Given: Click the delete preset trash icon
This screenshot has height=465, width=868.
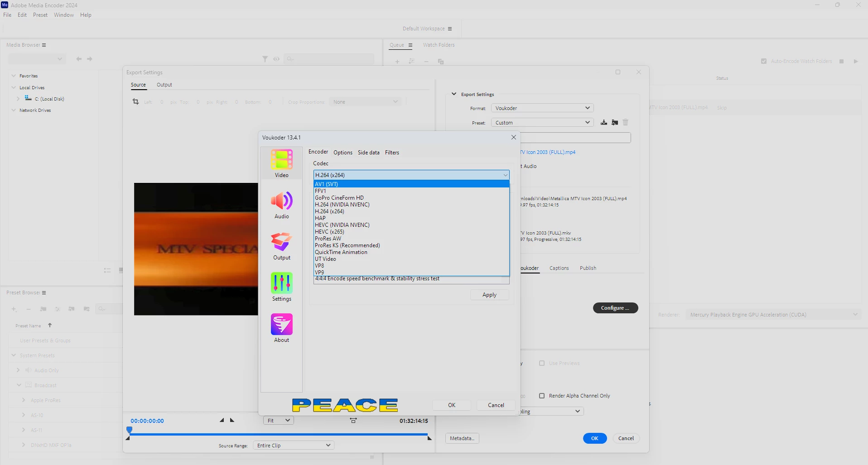Looking at the screenshot, I should tap(626, 122).
